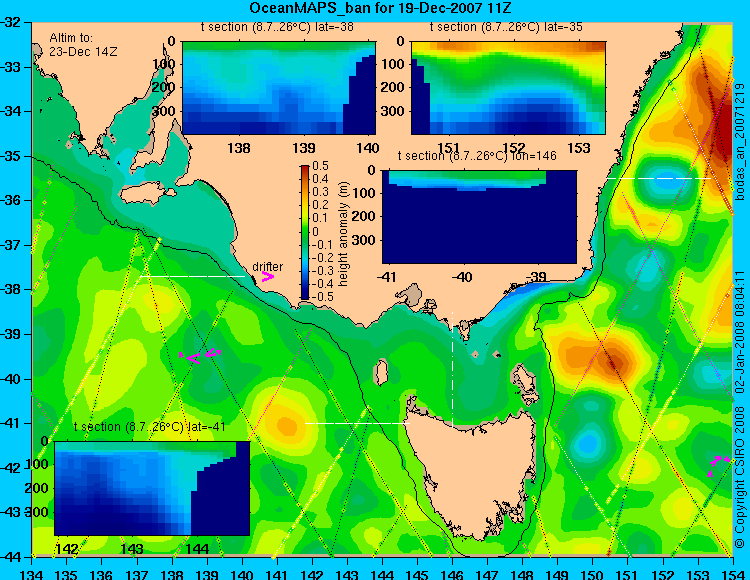Click the magenta drifter arrows near 153.5E, 42S
The image size is (750, 580).
719,465
